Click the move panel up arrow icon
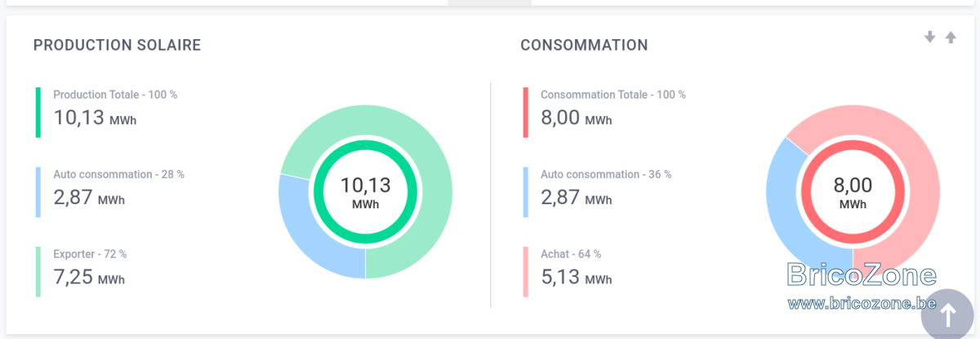980x339 pixels. pos(951,37)
